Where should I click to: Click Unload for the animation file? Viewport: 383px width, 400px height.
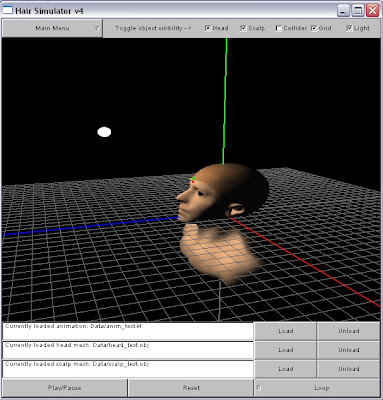(x=348, y=331)
